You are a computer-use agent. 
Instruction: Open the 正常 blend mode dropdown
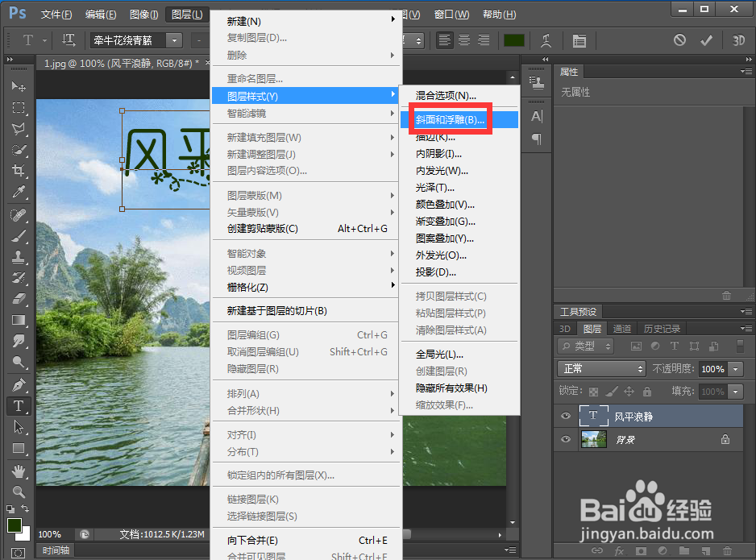601,368
